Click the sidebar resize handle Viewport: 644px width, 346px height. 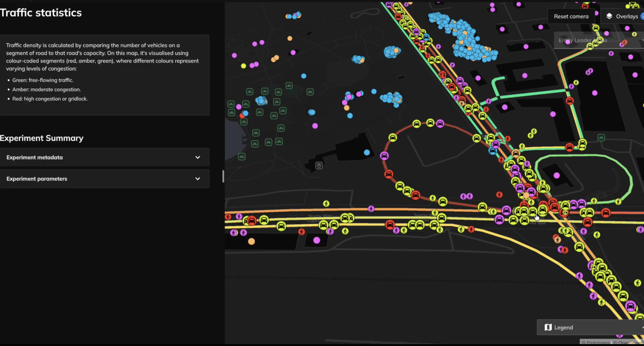[223, 176]
